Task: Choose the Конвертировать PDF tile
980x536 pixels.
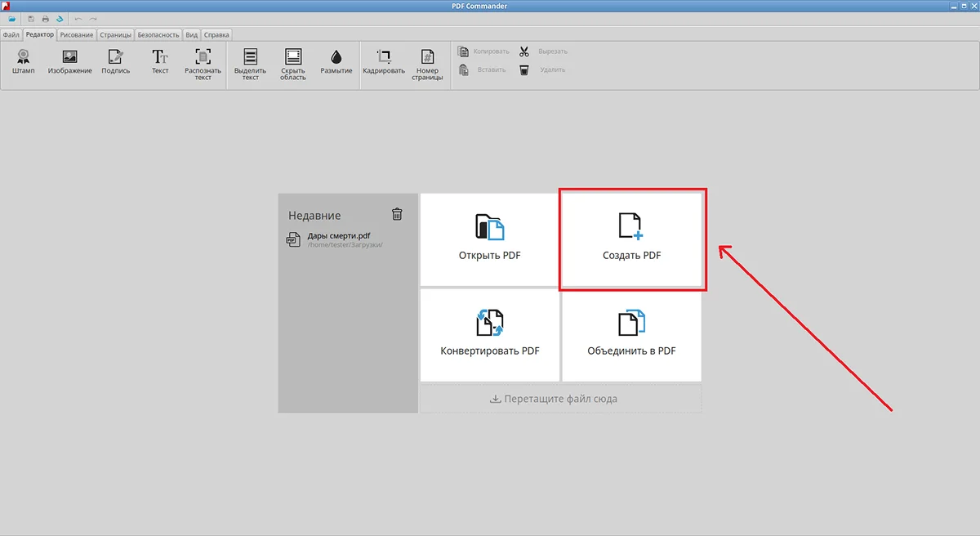Action: [490, 334]
